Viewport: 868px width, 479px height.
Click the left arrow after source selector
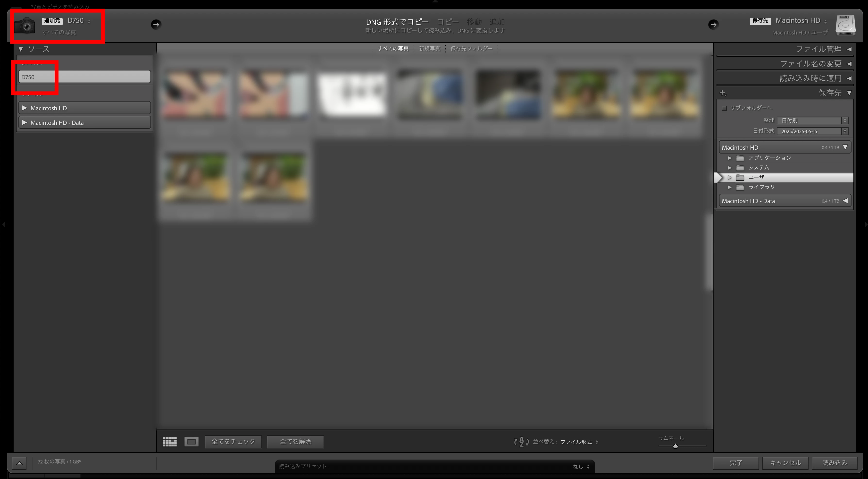tap(156, 24)
